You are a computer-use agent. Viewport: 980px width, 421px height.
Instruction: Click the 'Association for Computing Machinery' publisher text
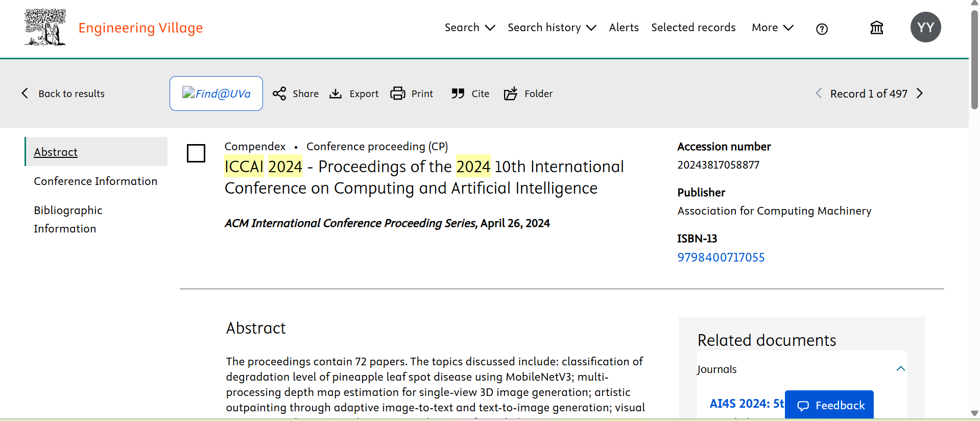pyautogui.click(x=774, y=211)
